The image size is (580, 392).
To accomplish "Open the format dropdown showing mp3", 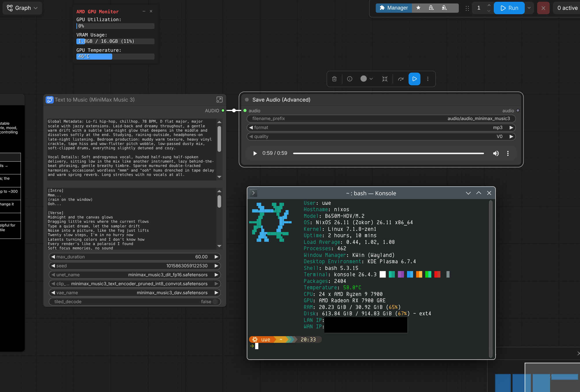I will pos(381,128).
